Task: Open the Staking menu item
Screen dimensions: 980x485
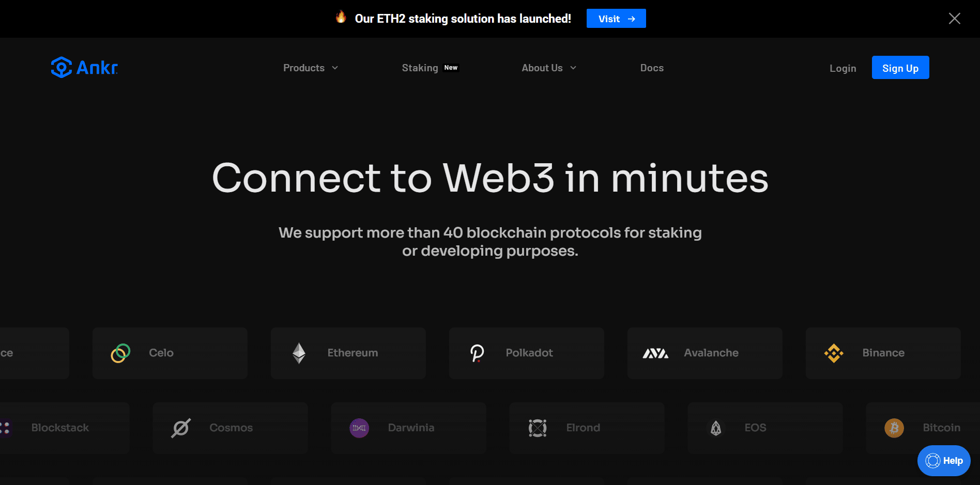Action: point(420,68)
